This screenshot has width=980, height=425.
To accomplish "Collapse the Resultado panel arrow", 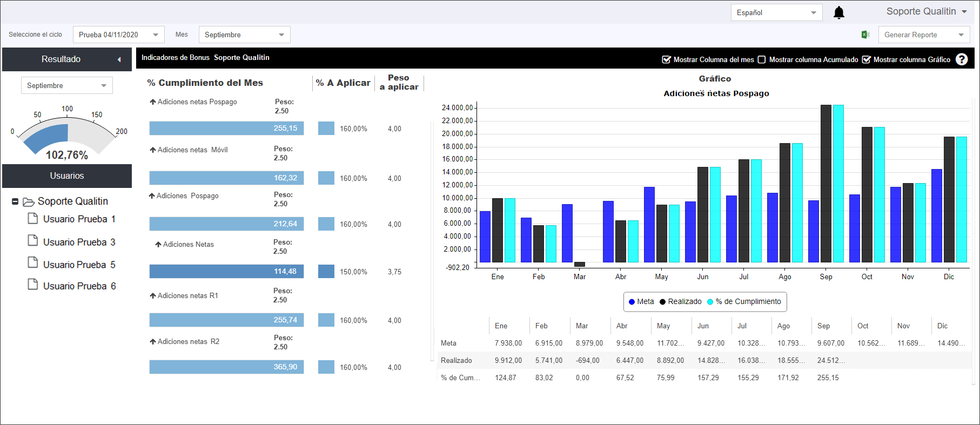I will point(119,59).
